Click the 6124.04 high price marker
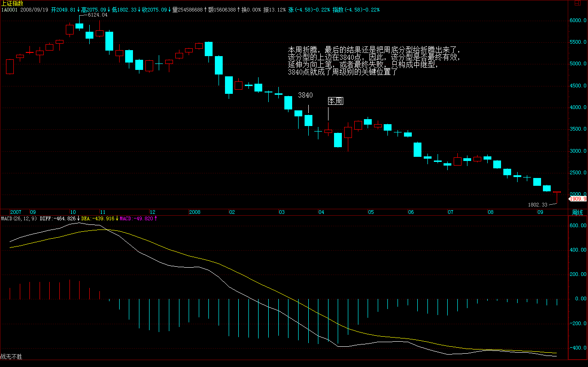The height and width of the screenshot is (367, 588). 97,15
